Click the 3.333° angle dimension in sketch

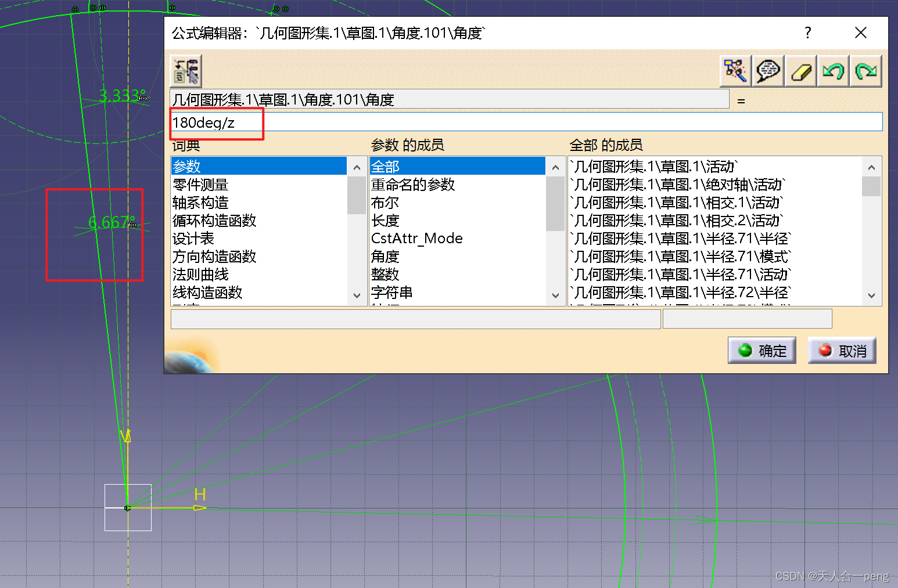coord(122,96)
